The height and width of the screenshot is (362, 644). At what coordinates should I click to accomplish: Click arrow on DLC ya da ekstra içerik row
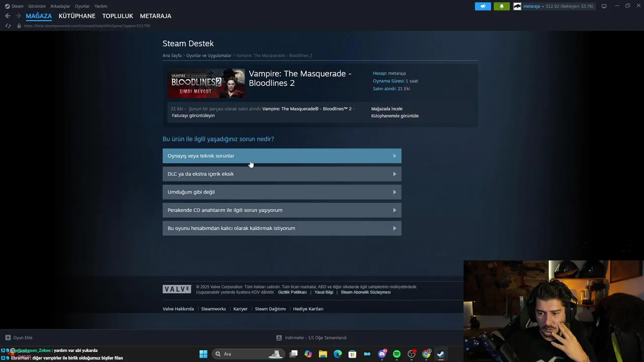394,174
